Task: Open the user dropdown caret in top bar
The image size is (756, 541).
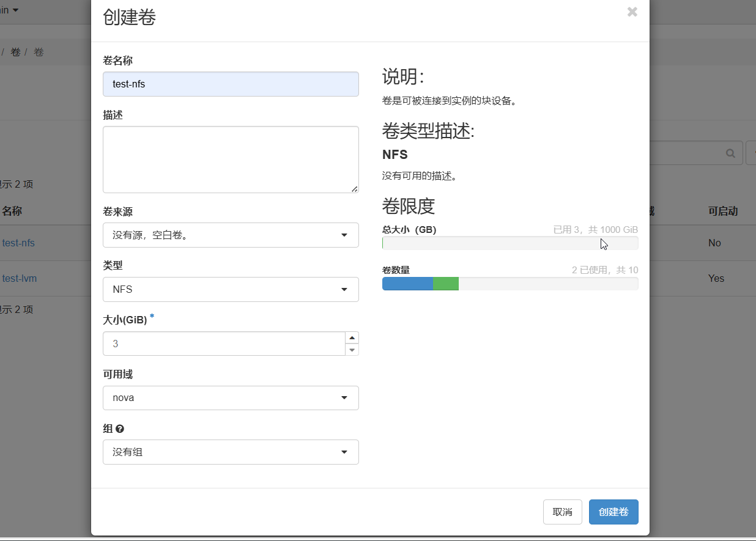Action: coord(15,10)
